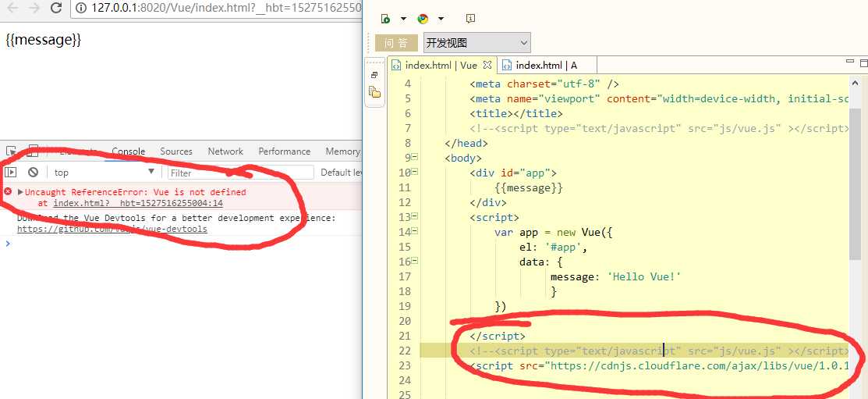868x399 pixels.
Task: Expand the Uncaught ReferenceError message triangle
Action: [20, 192]
